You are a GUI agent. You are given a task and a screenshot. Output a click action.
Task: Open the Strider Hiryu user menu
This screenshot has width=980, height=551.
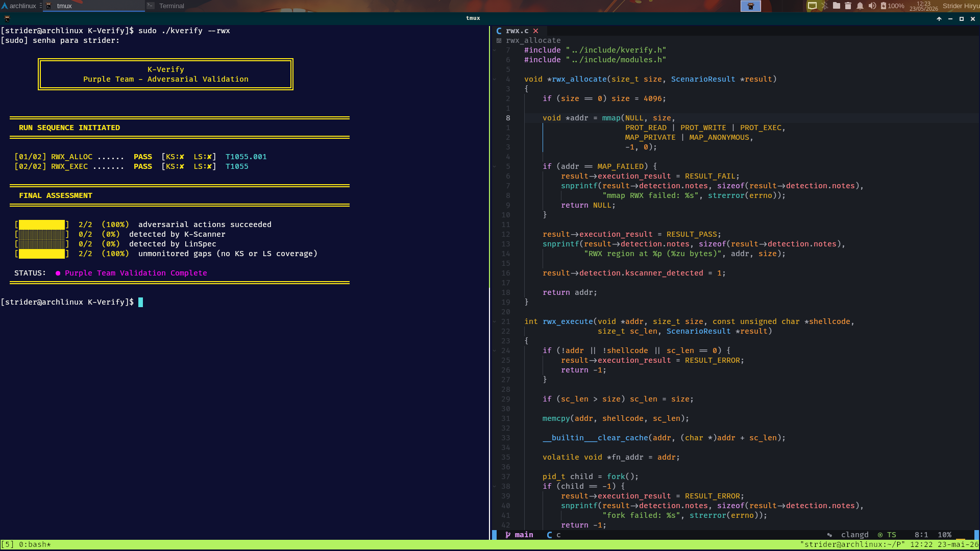point(961,6)
